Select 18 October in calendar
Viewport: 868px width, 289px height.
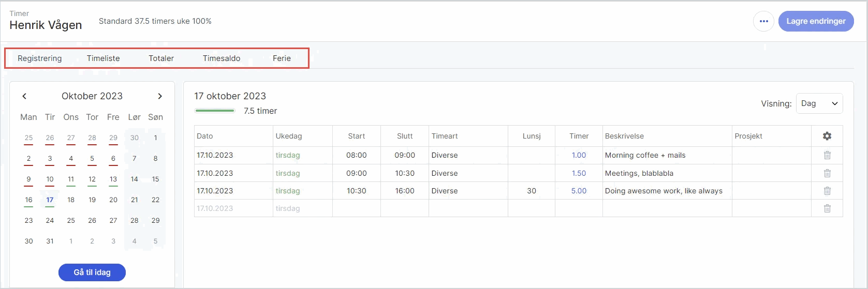71,200
